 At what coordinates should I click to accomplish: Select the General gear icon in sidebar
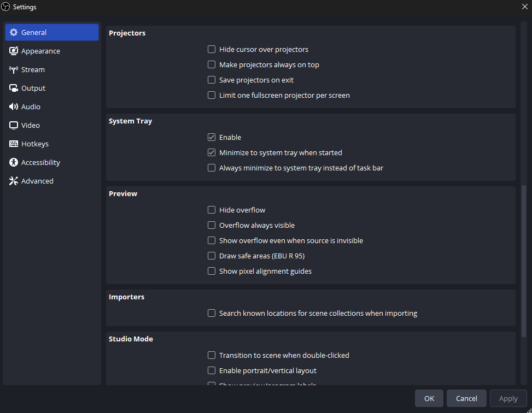(14, 32)
